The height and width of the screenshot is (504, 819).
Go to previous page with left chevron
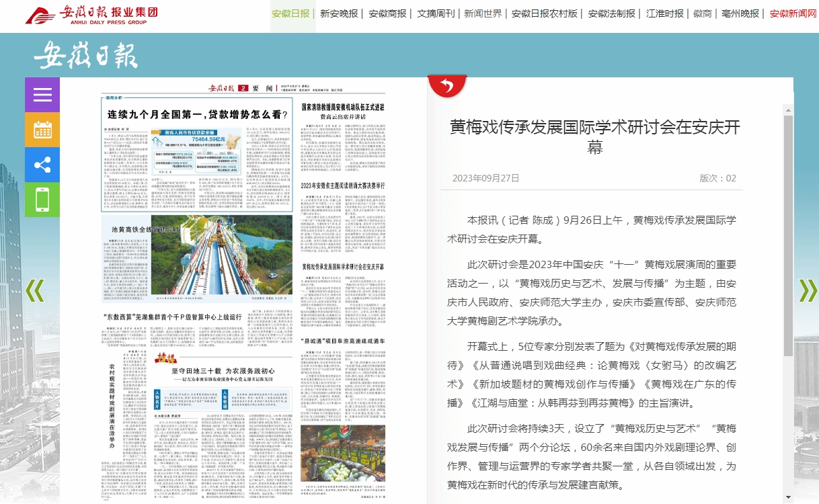[x=34, y=290]
